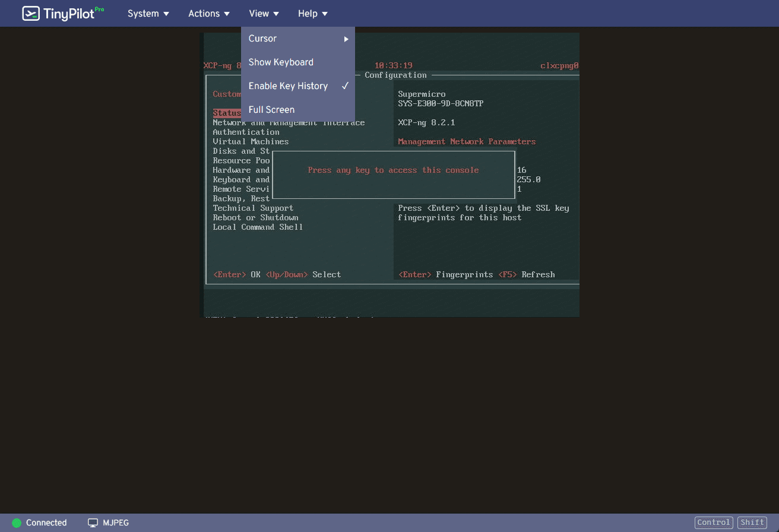The height and width of the screenshot is (532, 779).
Task: Disable Key History from the View menu
Action: click(x=288, y=85)
